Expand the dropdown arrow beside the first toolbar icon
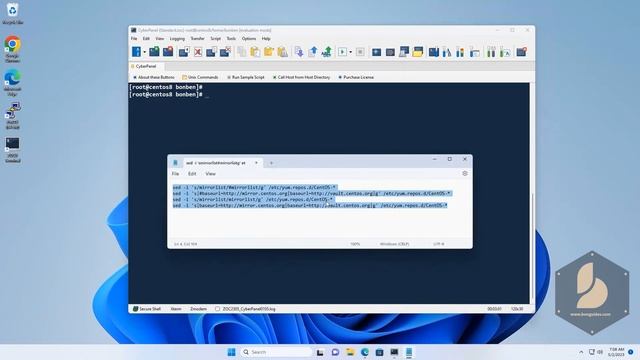The height and width of the screenshot is (360, 640). pyautogui.click(x=144, y=52)
